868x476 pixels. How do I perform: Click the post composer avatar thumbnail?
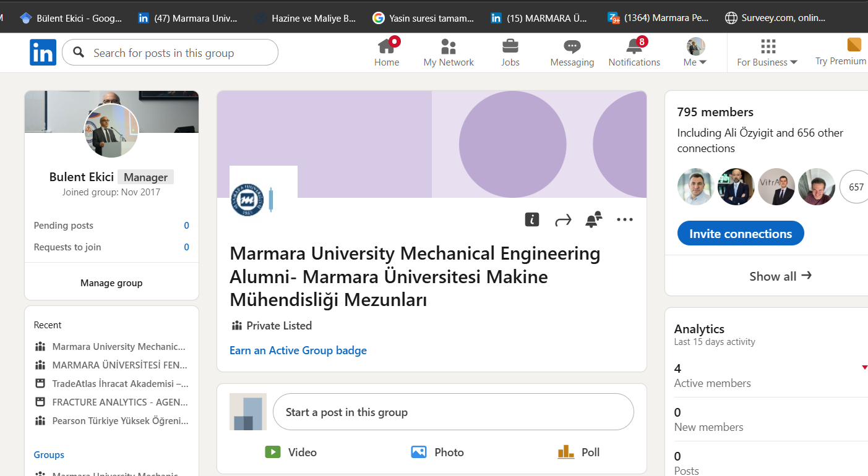[x=248, y=412]
